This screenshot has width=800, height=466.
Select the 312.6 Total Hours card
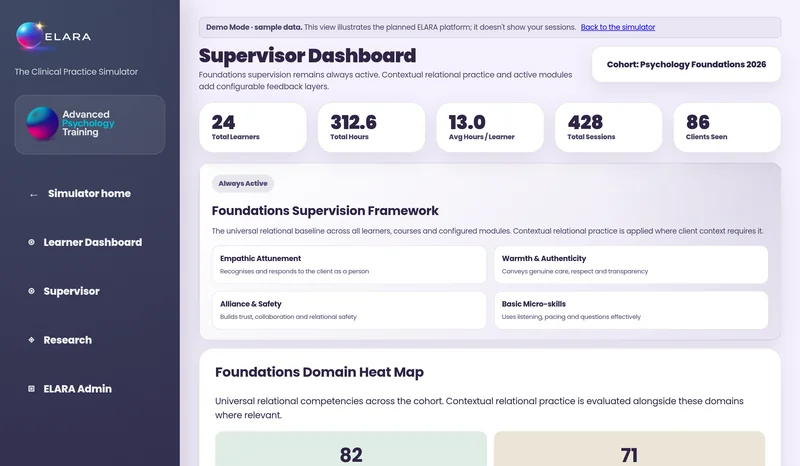371,128
